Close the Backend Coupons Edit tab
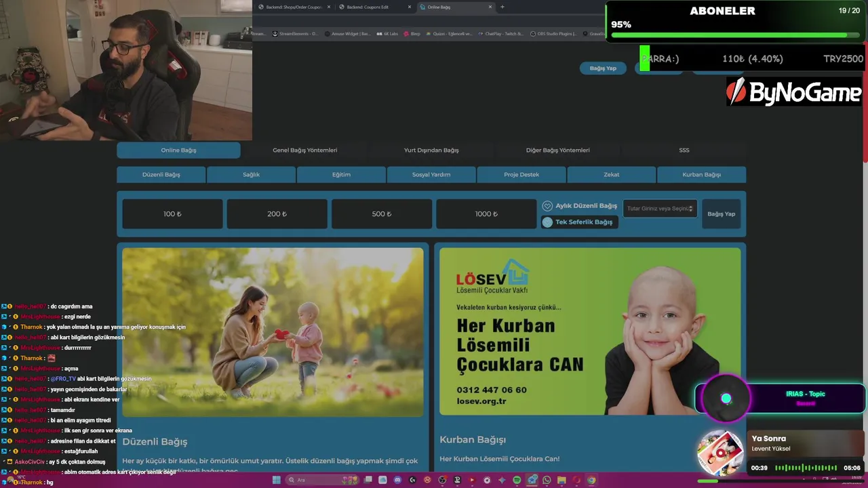This screenshot has height=488, width=868. pos(410,7)
